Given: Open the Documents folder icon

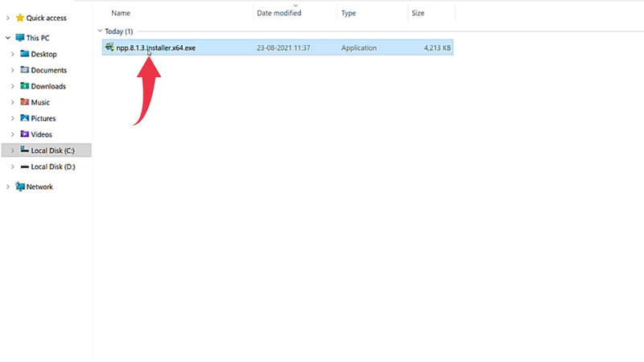Looking at the screenshot, I should coord(25,70).
